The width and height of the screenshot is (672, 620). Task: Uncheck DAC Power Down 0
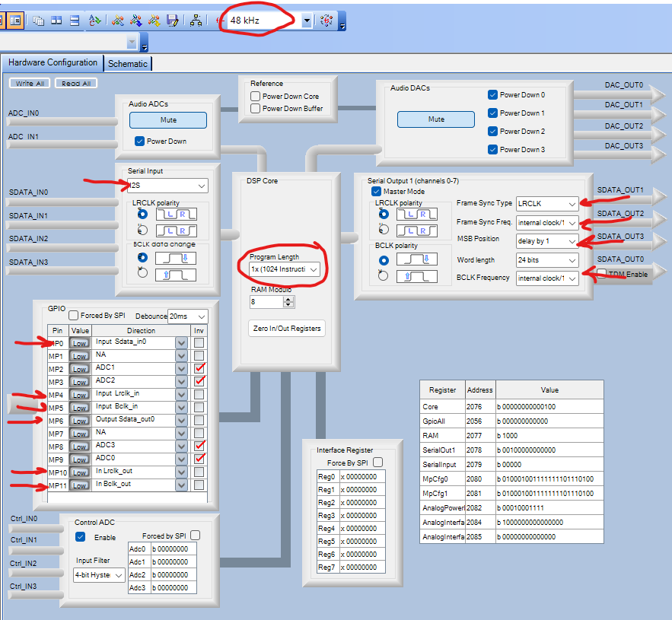point(493,94)
